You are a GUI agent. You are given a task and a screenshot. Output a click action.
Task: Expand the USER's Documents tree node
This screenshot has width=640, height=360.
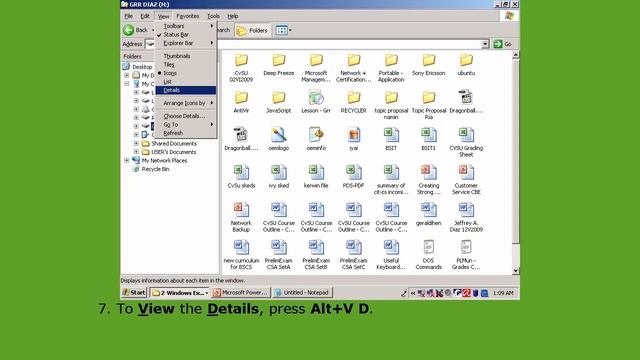tap(136, 152)
